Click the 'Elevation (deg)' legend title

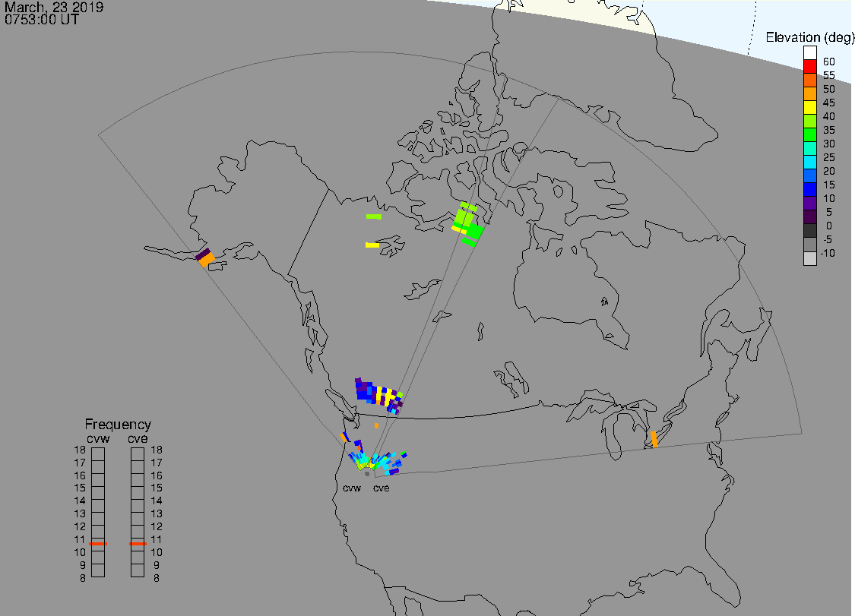[809, 37]
